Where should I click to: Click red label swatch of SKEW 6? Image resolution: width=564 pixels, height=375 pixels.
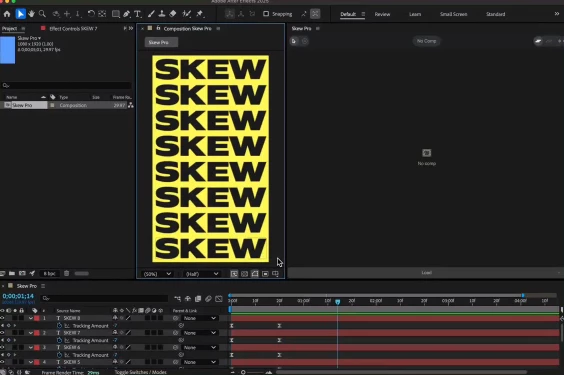coord(37,348)
